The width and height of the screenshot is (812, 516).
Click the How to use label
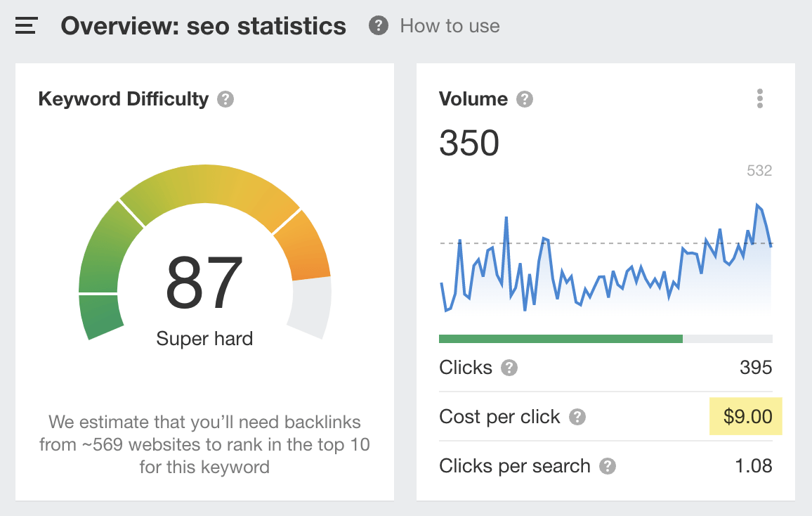pyautogui.click(x=450, y=25)
